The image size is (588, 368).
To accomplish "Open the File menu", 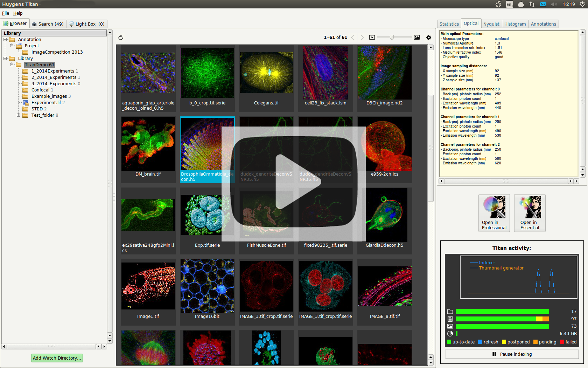I will coord(6,13).
